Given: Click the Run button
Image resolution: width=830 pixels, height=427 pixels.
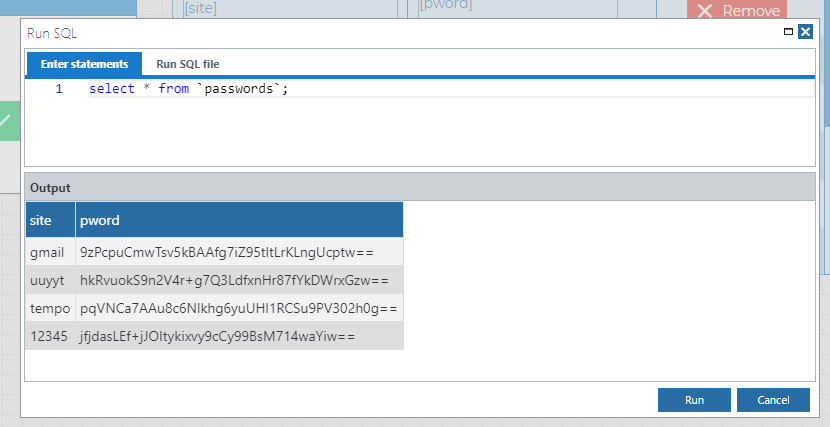Looking at the screenshot, I should coord(694,400).
